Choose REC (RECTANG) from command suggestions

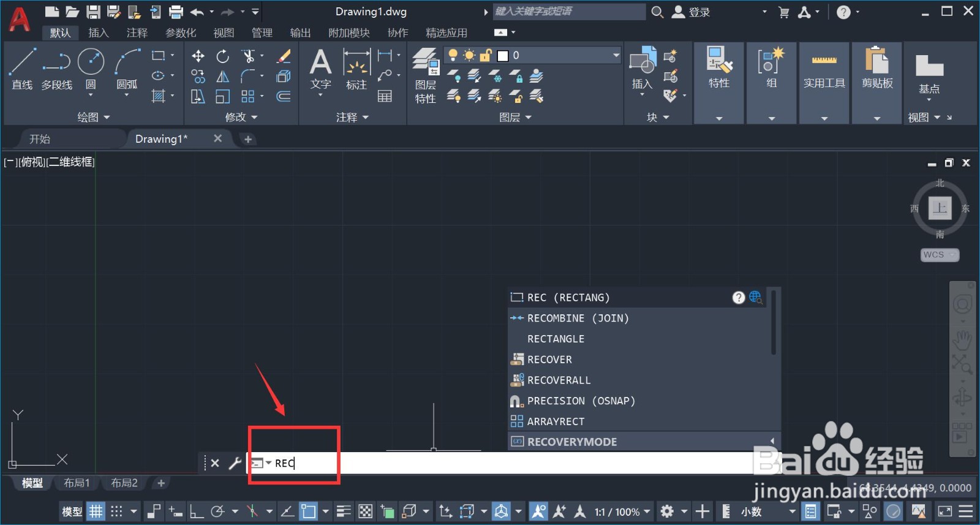click(x=637, y=297)
